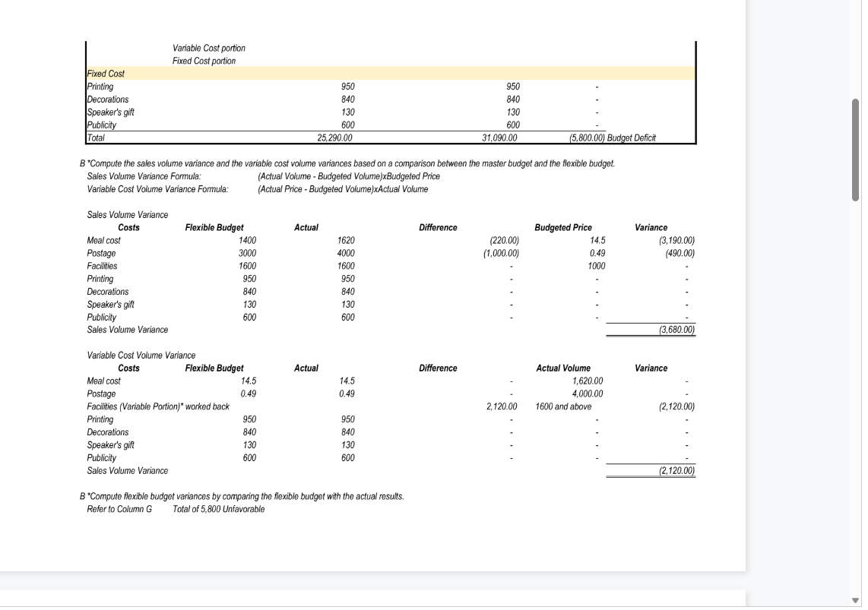This screenshot has width=868, height=610.
Task: Click the Flexible Budget column header
Action: tap(215, 227)
